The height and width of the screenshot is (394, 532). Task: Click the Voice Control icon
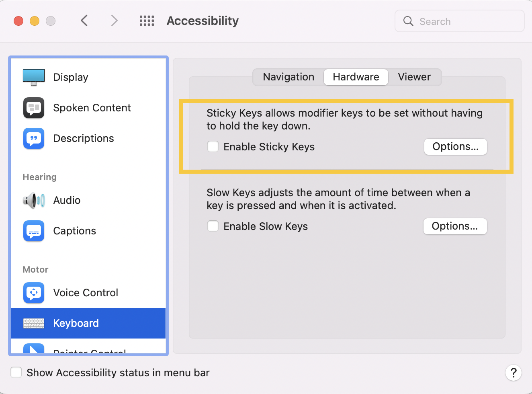[34, 293]
